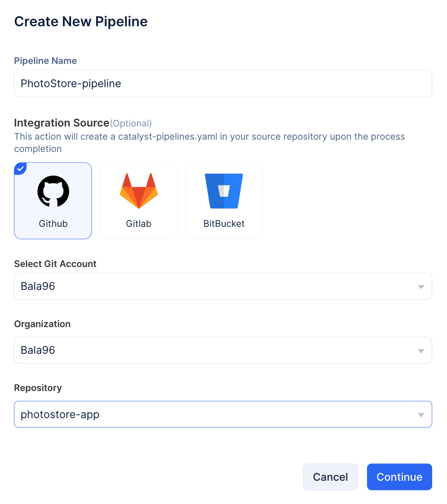This screenshot has height=504, width=447.
Task: Cancel the new pipeline dialog
Action: 330,477
